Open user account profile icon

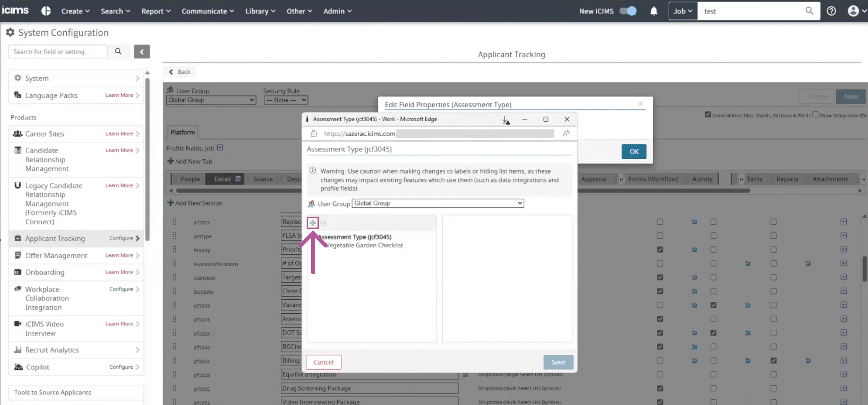click(x=853, y=11)
